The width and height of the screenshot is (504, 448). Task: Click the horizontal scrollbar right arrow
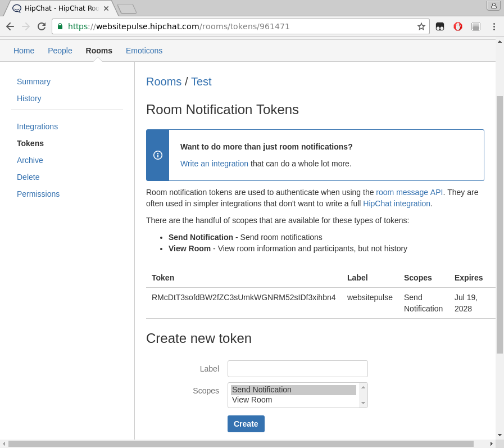pyautogui.click(x=491, y=444)
